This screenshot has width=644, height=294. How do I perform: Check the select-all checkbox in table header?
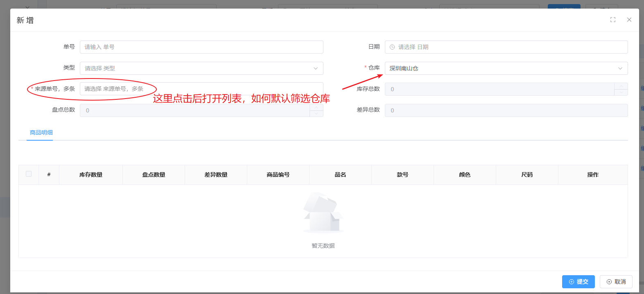click(29, 174)
